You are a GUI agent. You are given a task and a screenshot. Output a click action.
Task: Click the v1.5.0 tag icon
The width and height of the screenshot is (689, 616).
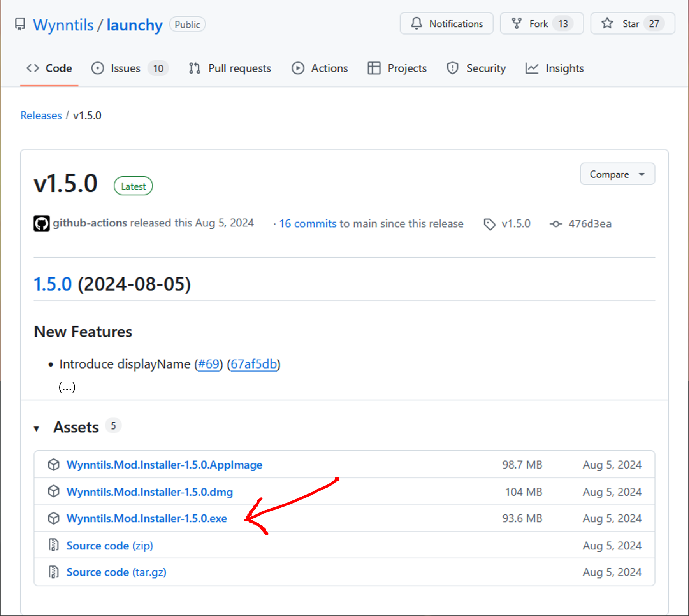click(489, 224)
